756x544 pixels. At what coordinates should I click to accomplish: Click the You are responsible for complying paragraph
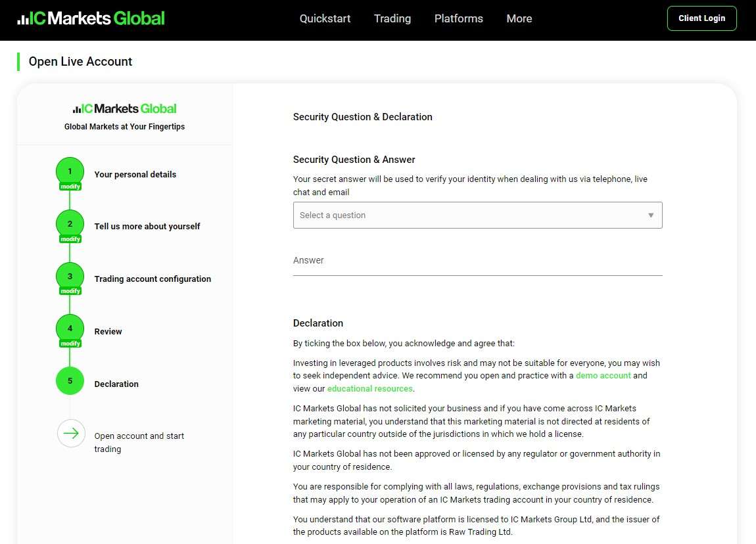[477, 493]
